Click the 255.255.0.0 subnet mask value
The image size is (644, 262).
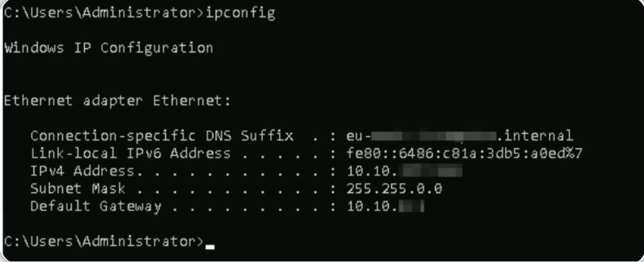pos(394,189)
